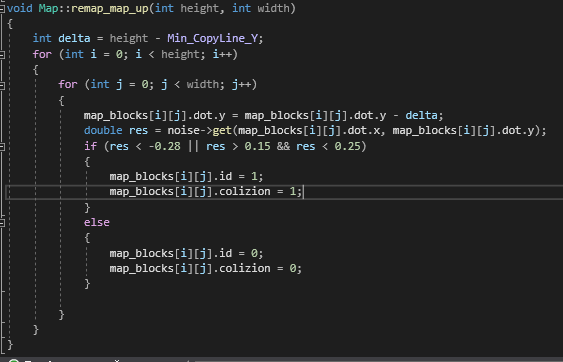563x362 pixels.
Task: Collapse the inner for-loop over j
Action: (2, 85)
